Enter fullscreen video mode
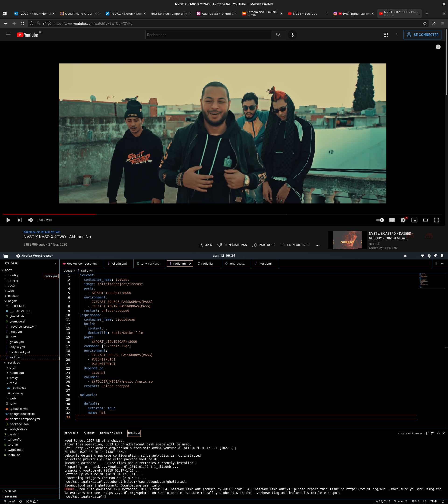 (437, 220)
